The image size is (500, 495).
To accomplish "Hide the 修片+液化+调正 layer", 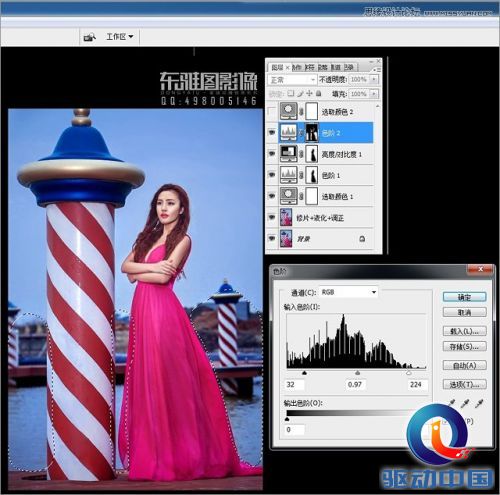I will (272, 218).
